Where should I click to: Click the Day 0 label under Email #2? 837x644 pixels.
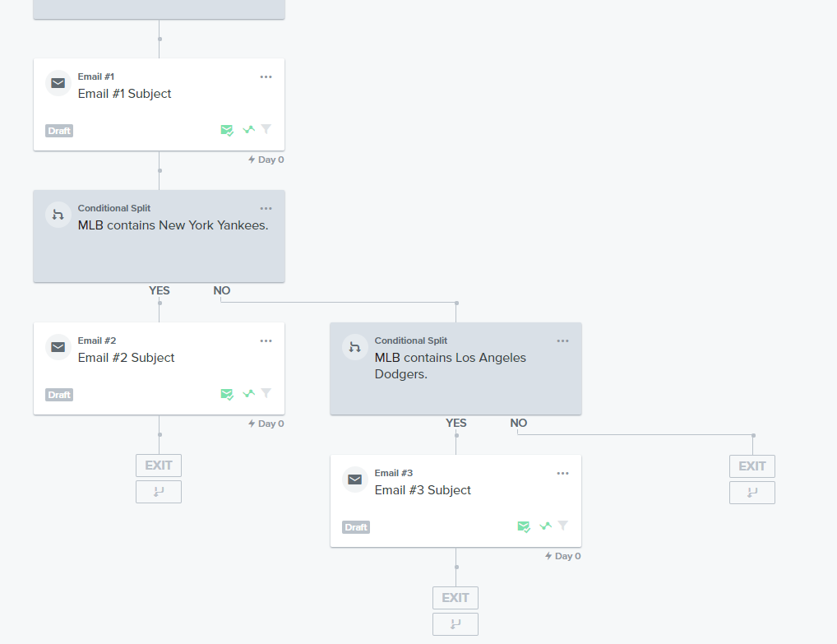pyautogui.click(x=266, y=424)
